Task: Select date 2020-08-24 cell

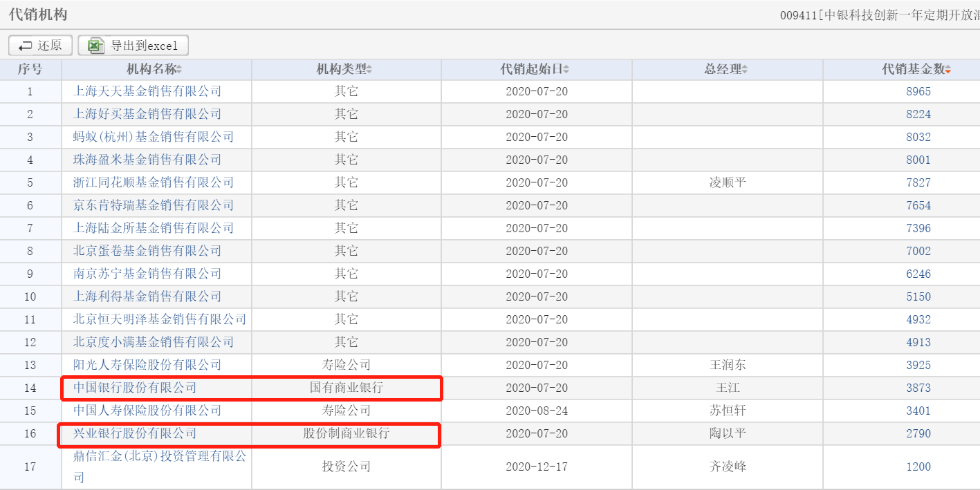Action: 537,411
